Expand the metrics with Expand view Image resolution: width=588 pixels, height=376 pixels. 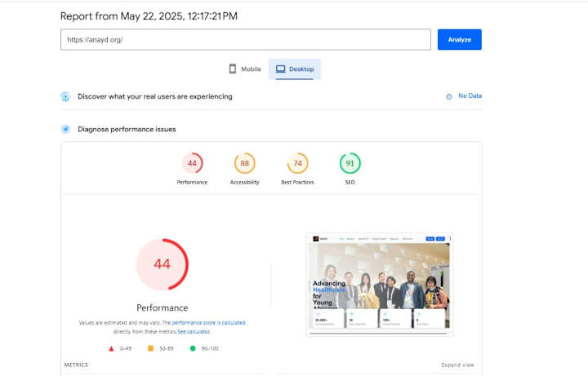(457, 365)
